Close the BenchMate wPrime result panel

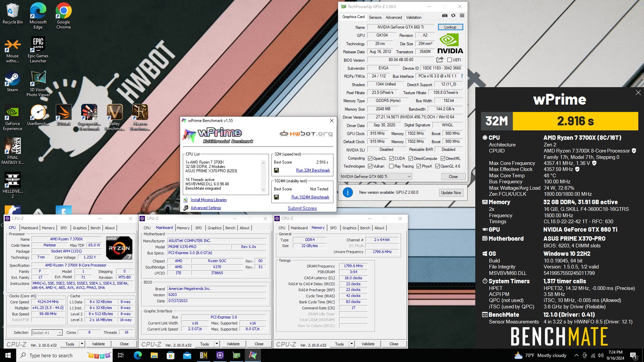[638, 93]
